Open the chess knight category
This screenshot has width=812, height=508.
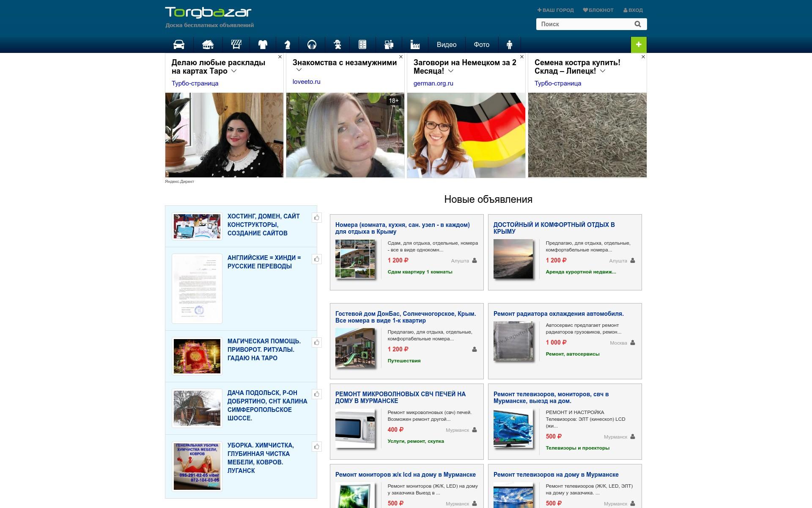point(287,44)
